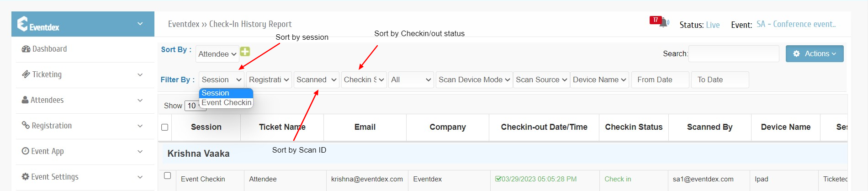Click the Eventdex logo
This screenshot has width=868, height=191.
(38, 24)
